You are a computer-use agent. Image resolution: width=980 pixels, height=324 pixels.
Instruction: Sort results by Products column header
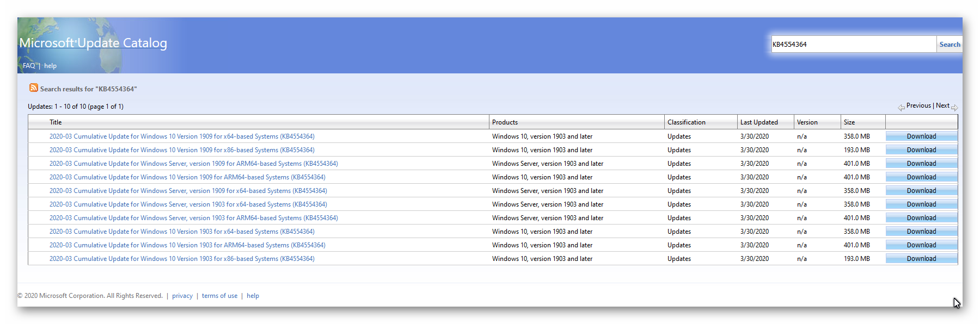click(505, 122)
